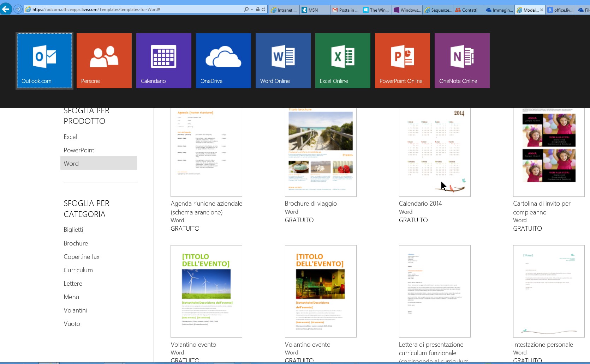
Task: Launch PowerPoint Online tile
Action: pyautogui.click(x=403, y=61)
